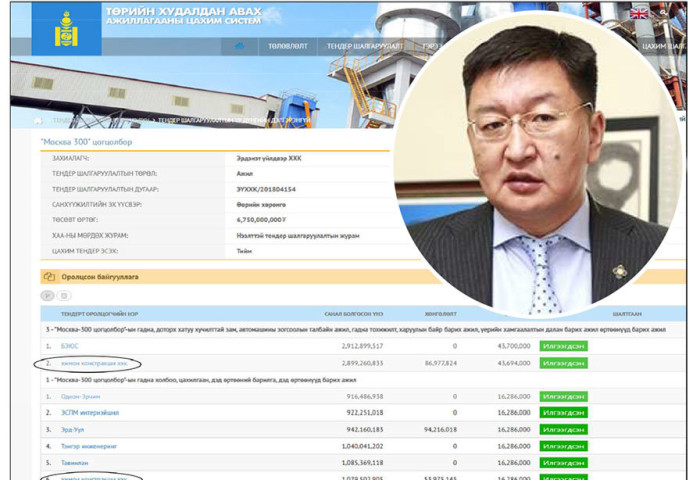Viewport: 700px width, 480px height.
Task: Click the first small round toolbar button
Action: point(47,296)
